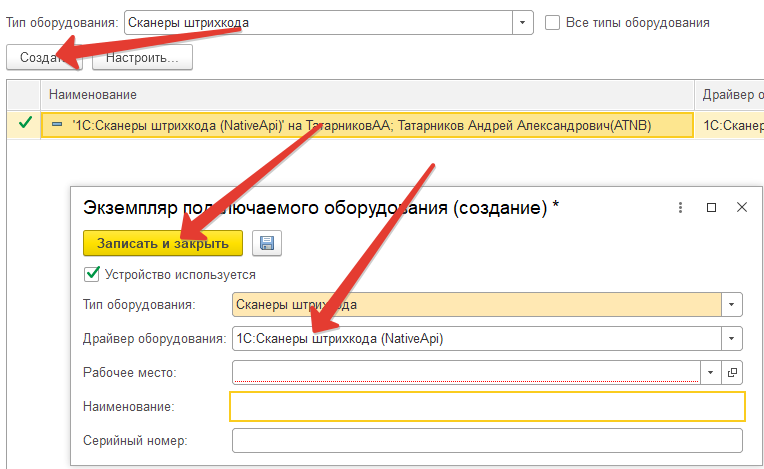Open the three-dot more menu in dialog
764x469 pixels.
(x=680, y=207)
